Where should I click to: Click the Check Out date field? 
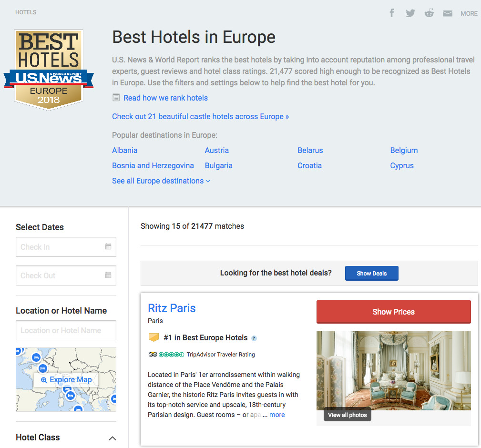[66, 275]
